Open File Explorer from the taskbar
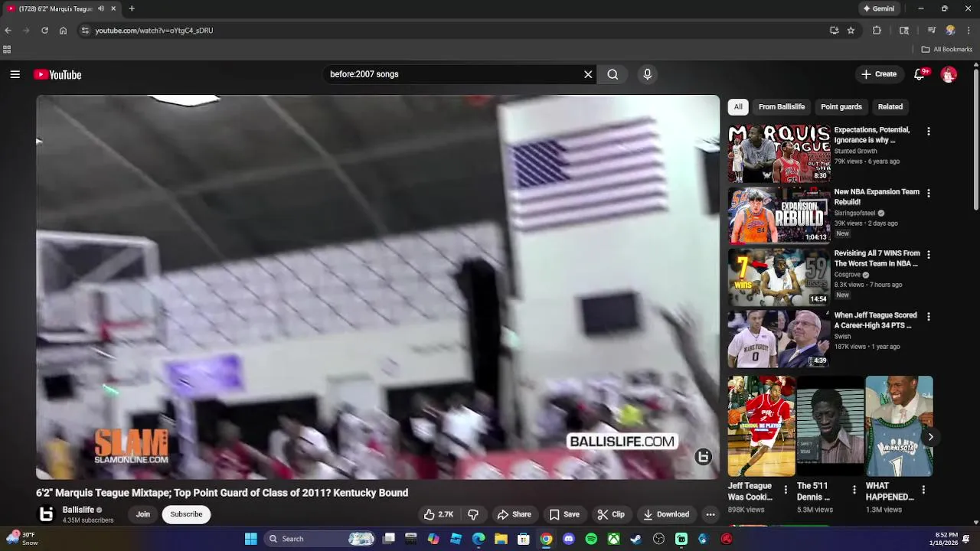Viewport: 980px width, 551px height. coord(501,539)
